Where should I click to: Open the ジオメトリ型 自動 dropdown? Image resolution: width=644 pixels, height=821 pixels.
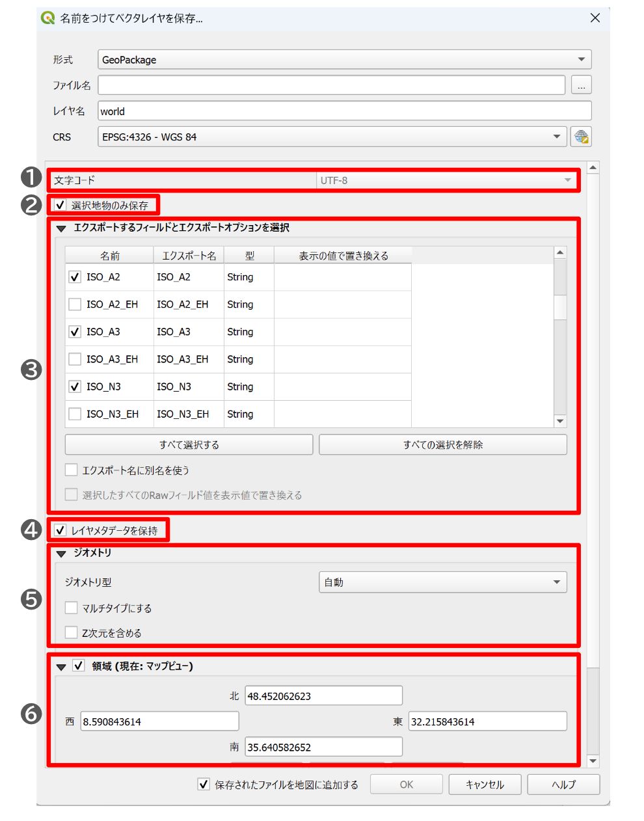[443, 582]
